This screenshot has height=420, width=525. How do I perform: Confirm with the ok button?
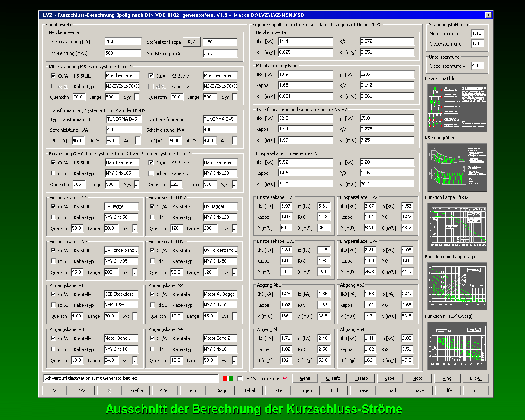point(476,390)
